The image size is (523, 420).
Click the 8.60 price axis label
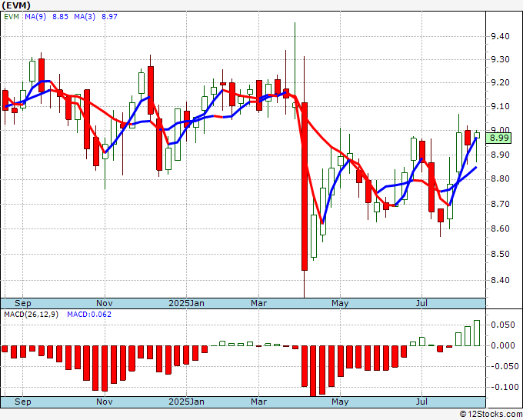[x=500, y=229]
